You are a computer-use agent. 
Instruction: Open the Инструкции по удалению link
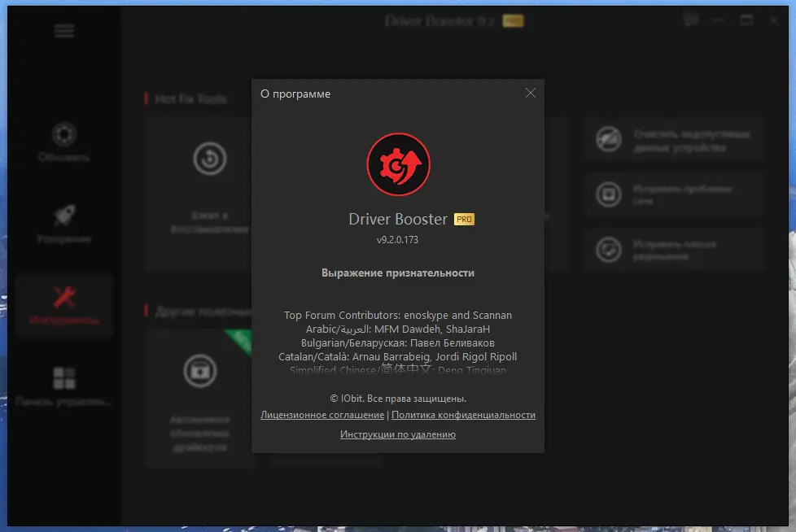(398, 434)
